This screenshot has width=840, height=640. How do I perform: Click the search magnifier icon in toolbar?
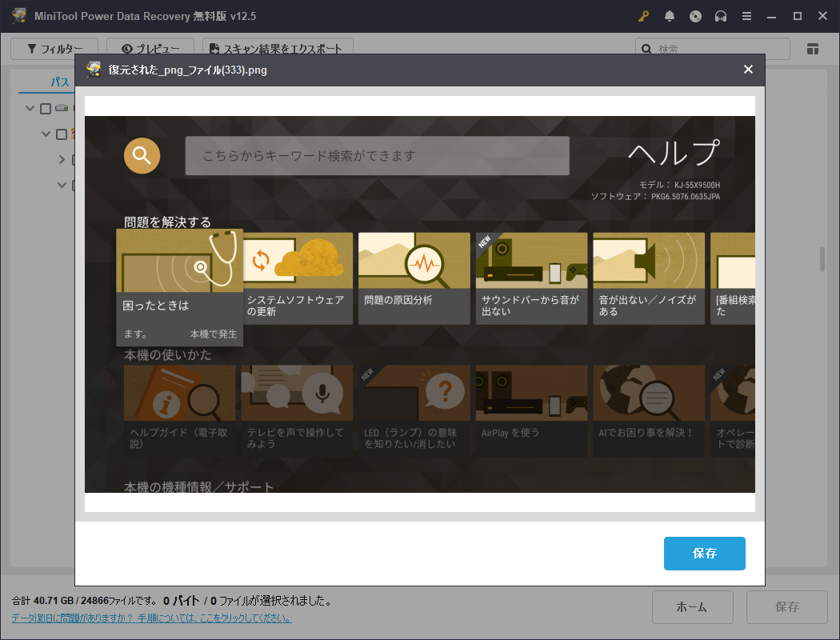pyautogui.click(x=646, y=49)
